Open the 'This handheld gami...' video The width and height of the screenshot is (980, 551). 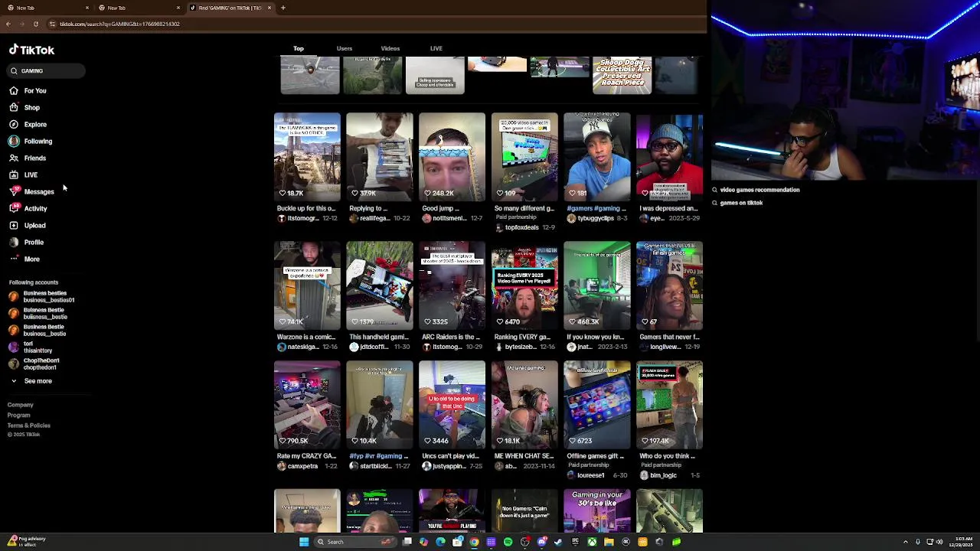coord(380,285)
